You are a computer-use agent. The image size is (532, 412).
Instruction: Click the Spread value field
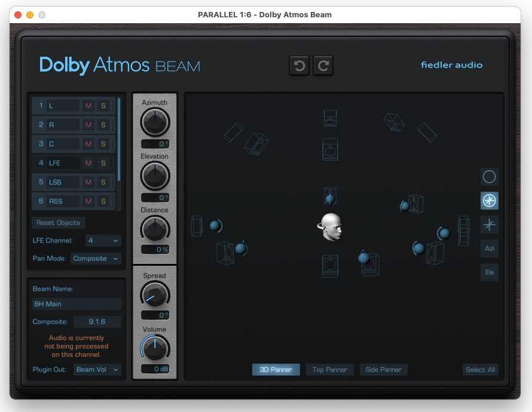pos(155,315)
